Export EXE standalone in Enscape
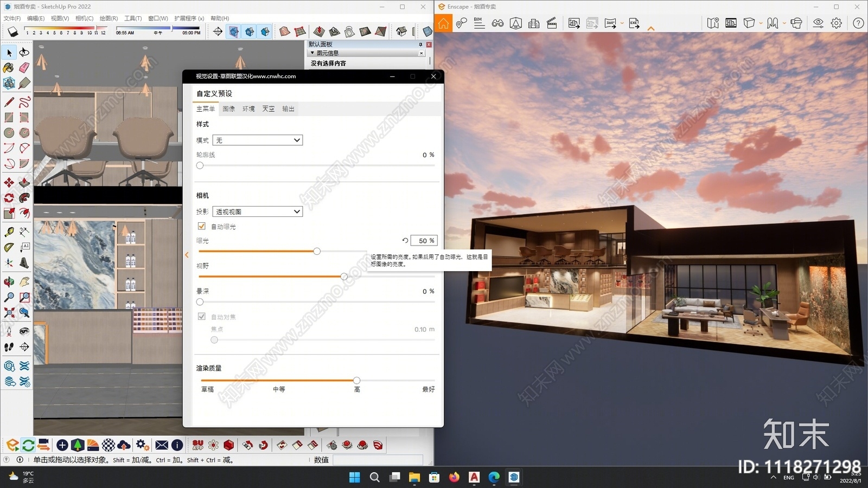The height and width of the screenshot is (488, 868). click(634, 23)
